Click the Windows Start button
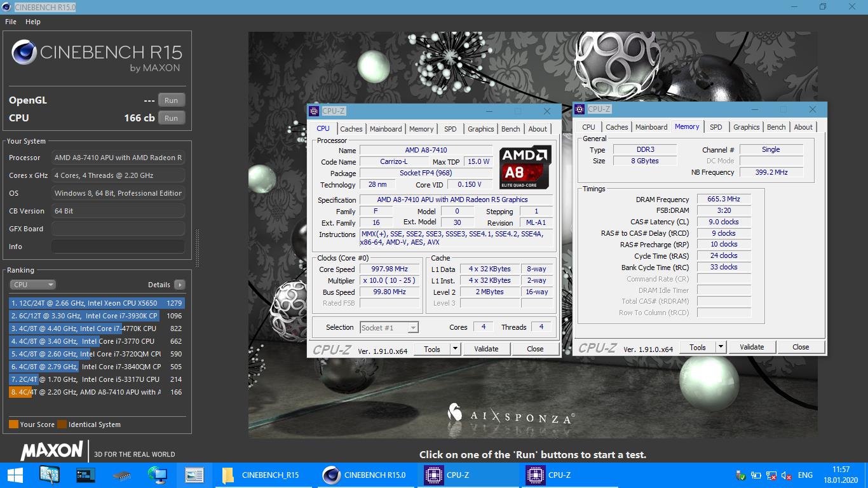868x488 pixels. 14,475
